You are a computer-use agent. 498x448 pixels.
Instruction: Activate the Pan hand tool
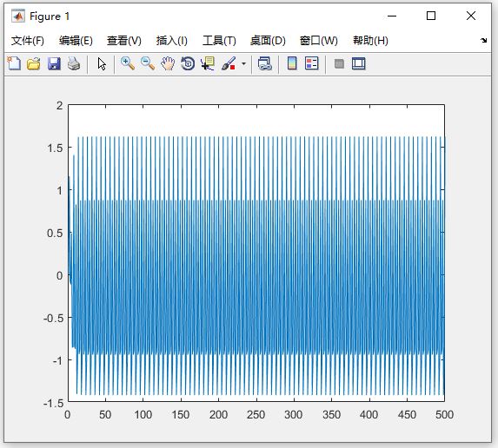168,63
